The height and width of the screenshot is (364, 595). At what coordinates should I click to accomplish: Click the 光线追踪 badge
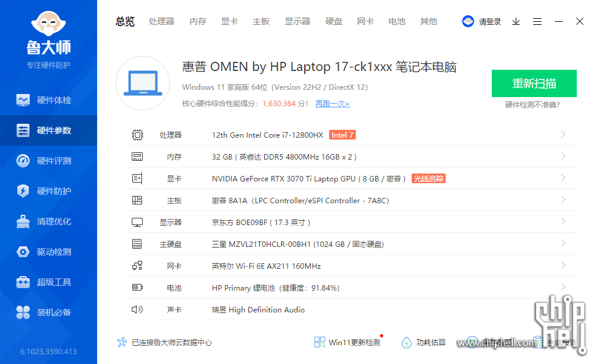tap(429, 178)
